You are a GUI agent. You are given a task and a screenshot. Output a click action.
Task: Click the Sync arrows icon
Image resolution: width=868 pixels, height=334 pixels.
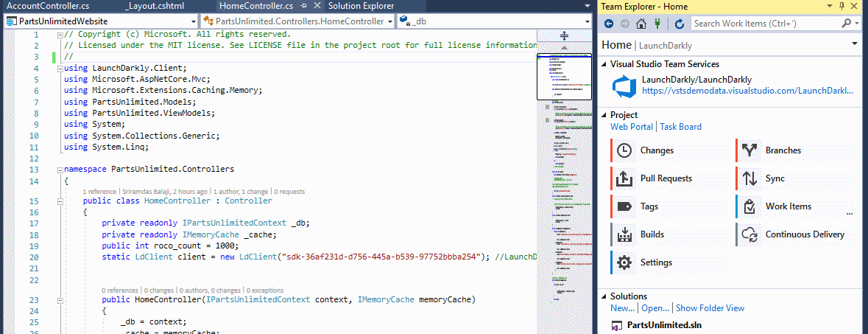click(x=749, y=178)
